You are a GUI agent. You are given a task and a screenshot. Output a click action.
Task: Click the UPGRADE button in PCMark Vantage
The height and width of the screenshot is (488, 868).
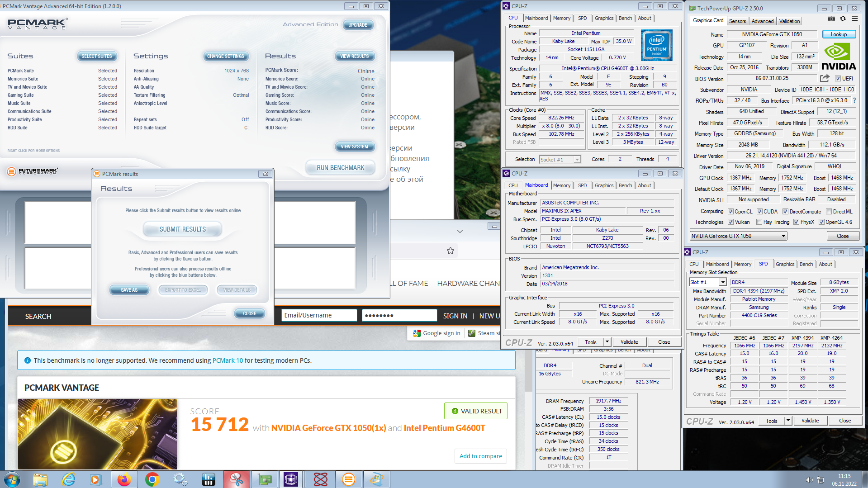coord(358,25)
